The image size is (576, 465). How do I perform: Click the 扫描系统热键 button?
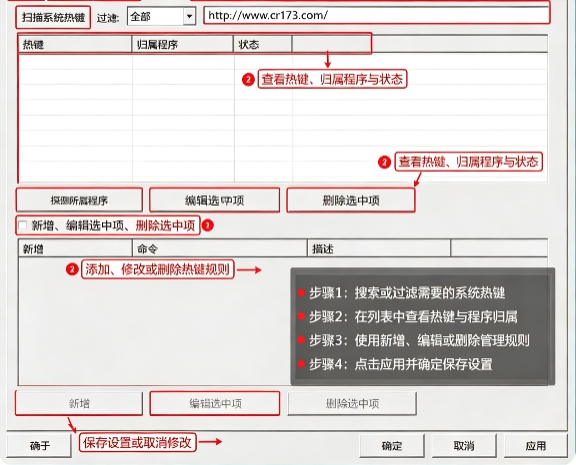53,17
